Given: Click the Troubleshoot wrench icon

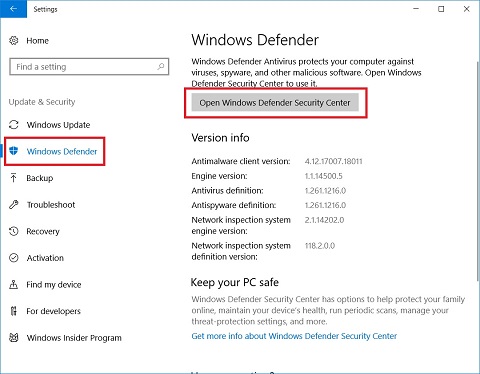Looking at the screenshot, I should click(x=14, y=204).
